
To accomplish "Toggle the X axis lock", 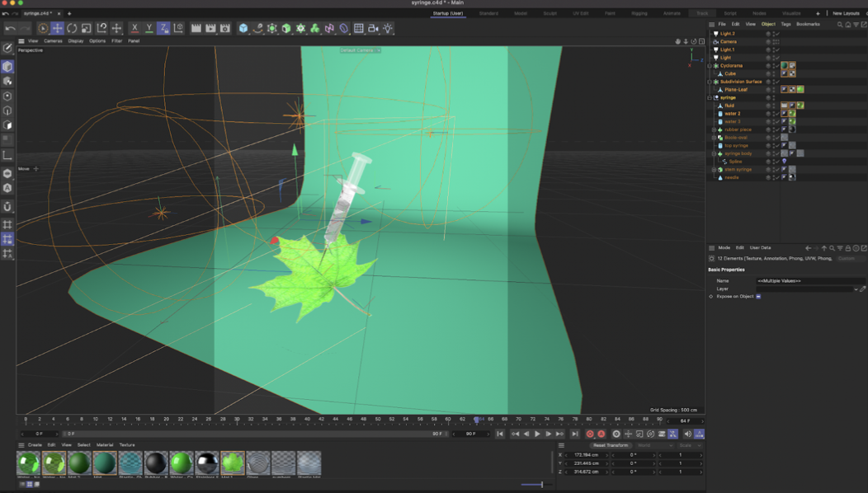I will pyautogui.click(x=134, y=28).
